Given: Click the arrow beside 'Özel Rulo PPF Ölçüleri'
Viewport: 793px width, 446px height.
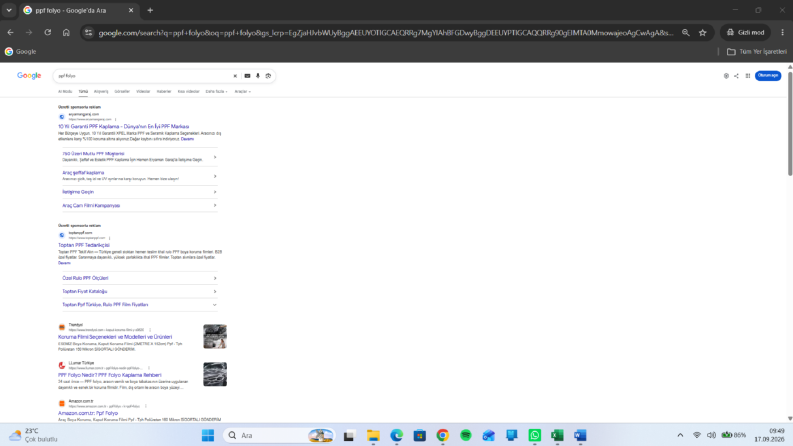Looking at the screenshot, I should tap(214, 278).
